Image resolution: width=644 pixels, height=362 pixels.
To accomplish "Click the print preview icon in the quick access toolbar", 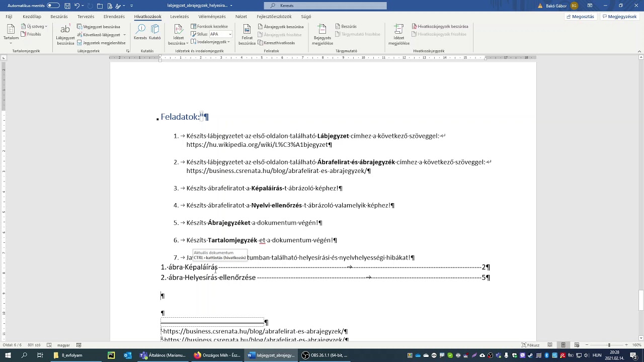I will (x=109, y=6).
